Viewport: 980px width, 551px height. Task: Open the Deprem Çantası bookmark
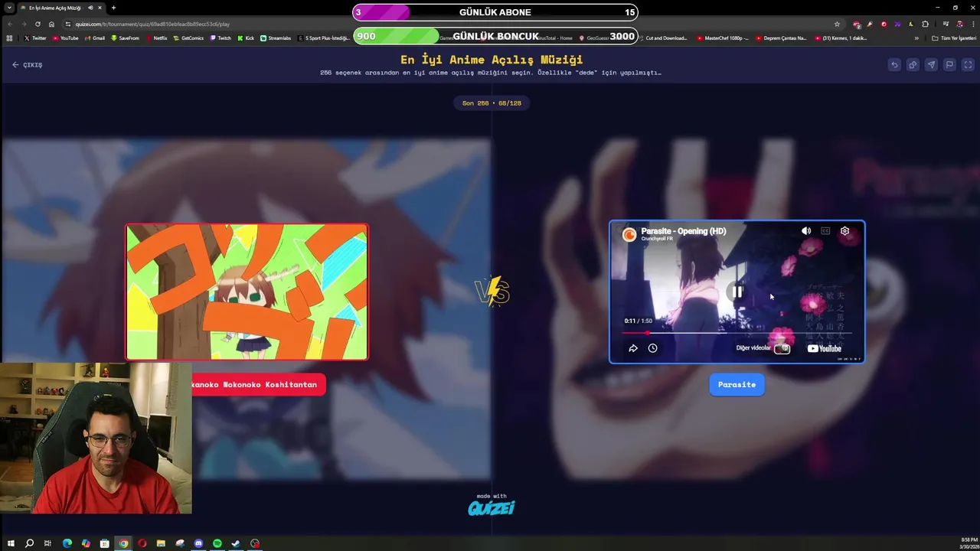(x=781, y=37)
